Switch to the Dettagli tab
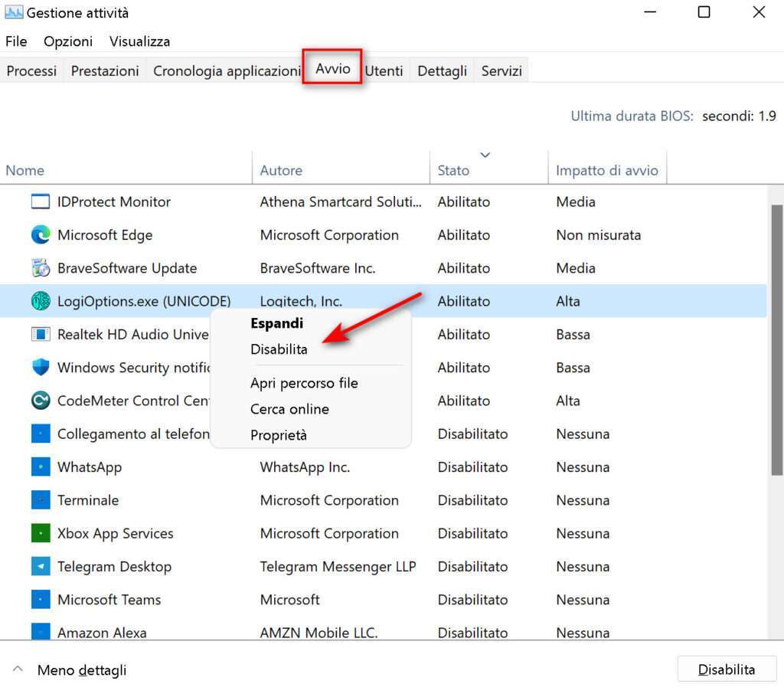Screen dimensions: 784x694 (442, 71)
